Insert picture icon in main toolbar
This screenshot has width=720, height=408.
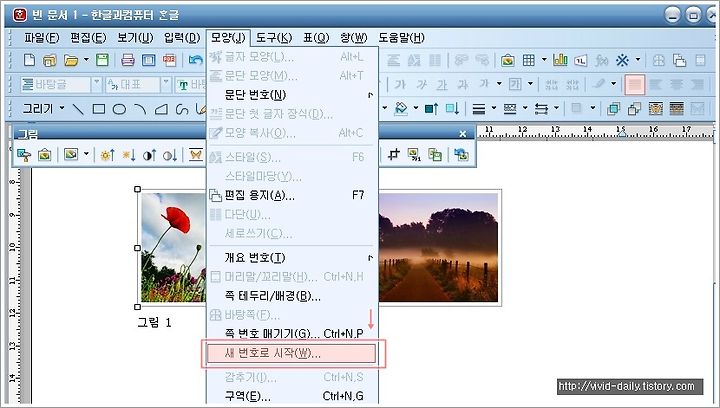[507, 60]
